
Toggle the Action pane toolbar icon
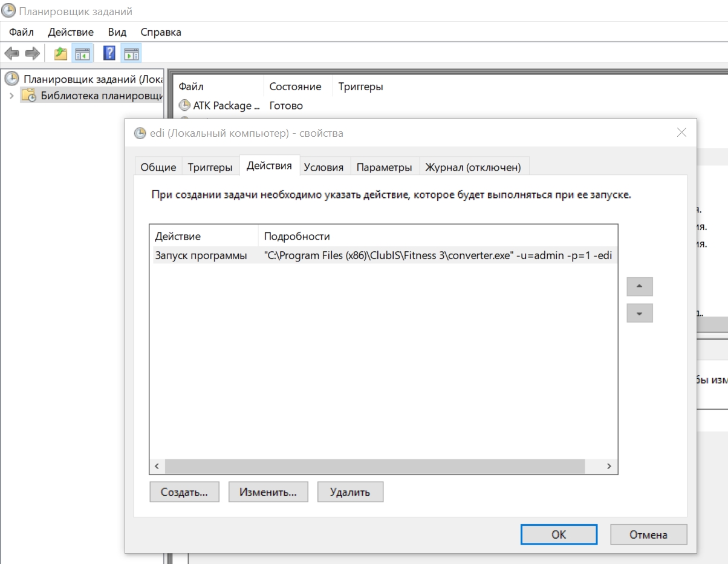coord(131,53)
